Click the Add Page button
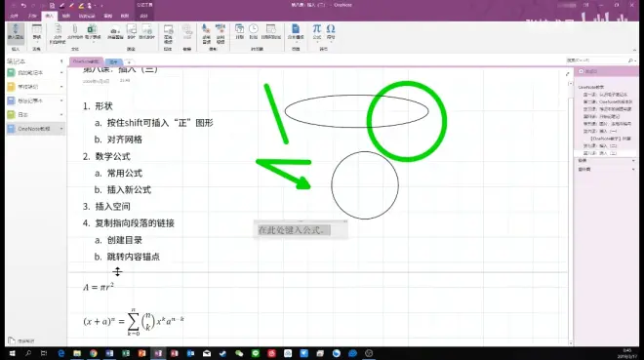 [588, 71]
